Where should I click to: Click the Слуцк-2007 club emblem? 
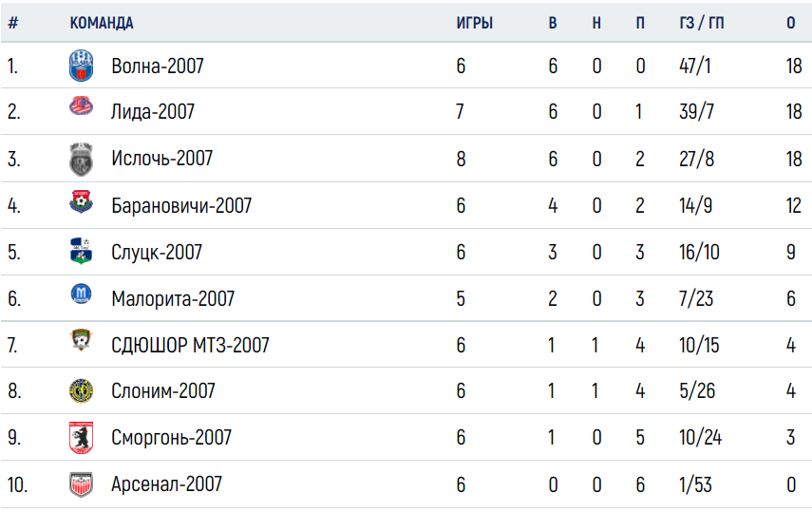82,251
